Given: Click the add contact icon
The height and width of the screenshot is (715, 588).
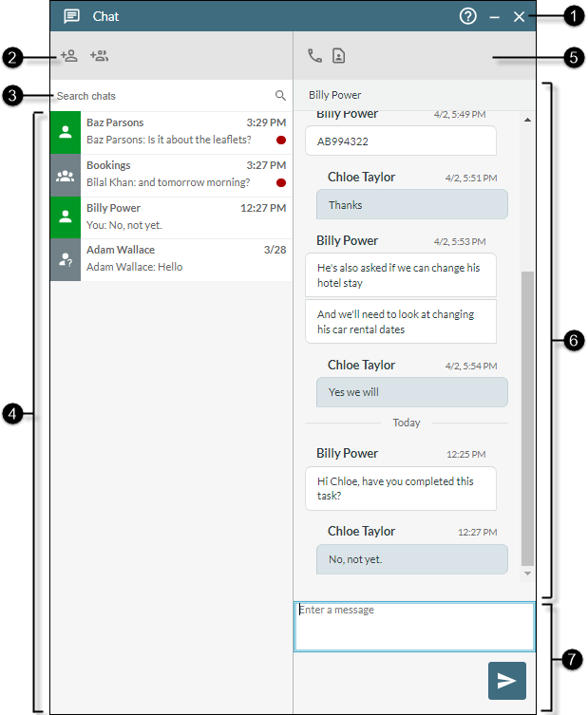Looking at the screenshot, I should [68, 56].
